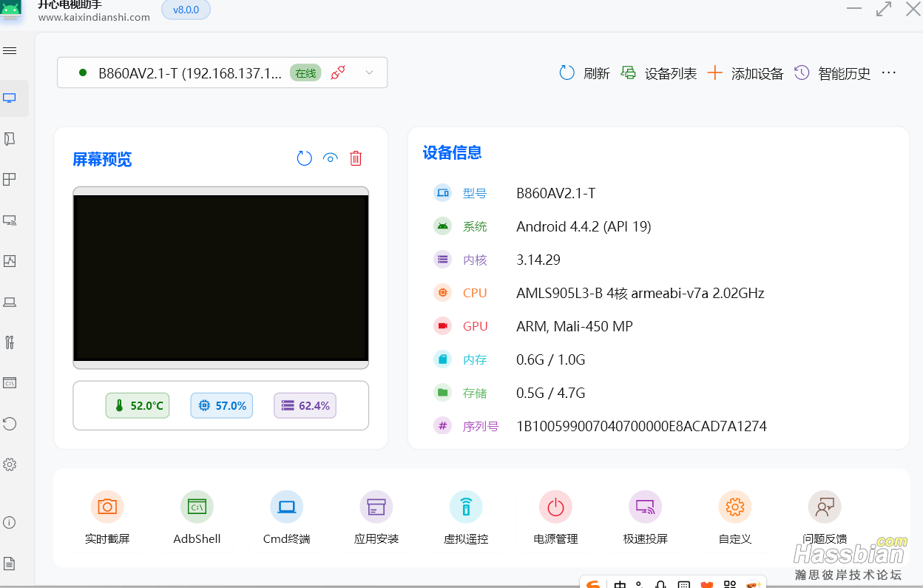Click the black screen preview thumbnail

[220, 277]
